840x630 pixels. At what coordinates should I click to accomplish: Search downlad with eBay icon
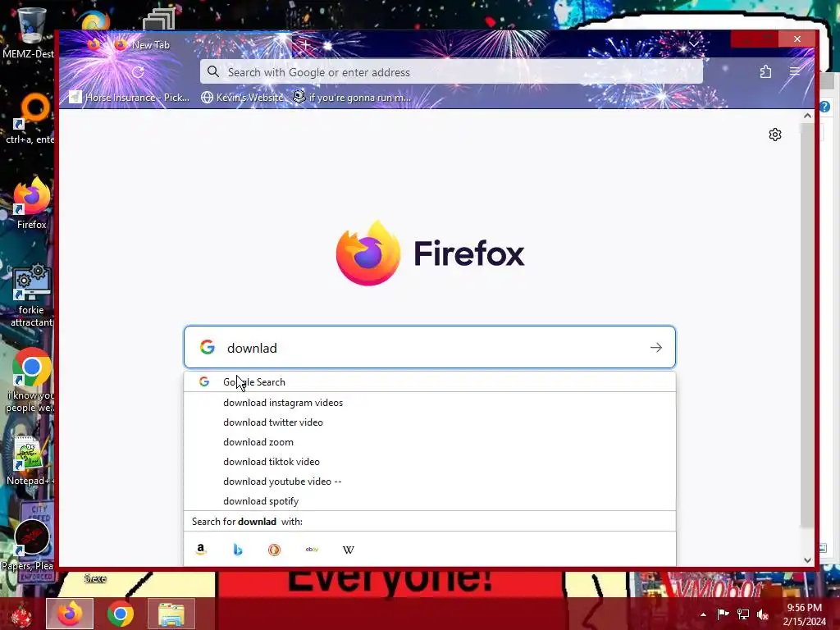pos(312,549)
